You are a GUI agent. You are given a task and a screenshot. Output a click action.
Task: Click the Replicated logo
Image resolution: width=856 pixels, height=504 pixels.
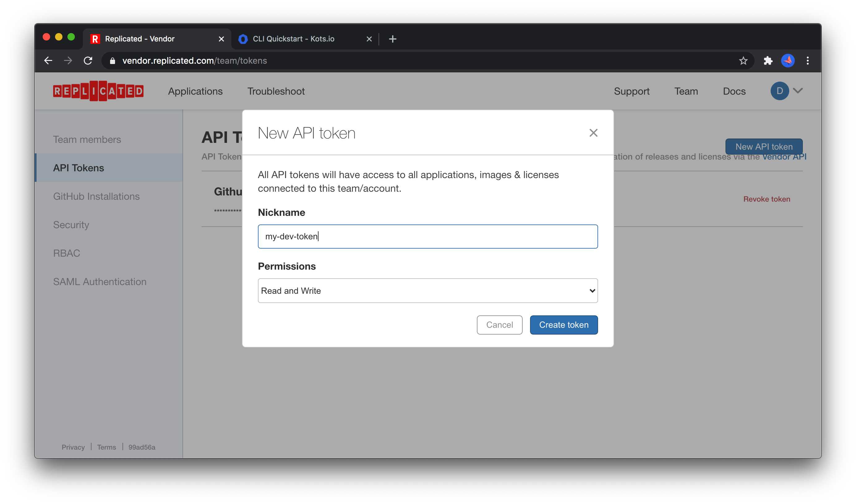coord(98,91)
